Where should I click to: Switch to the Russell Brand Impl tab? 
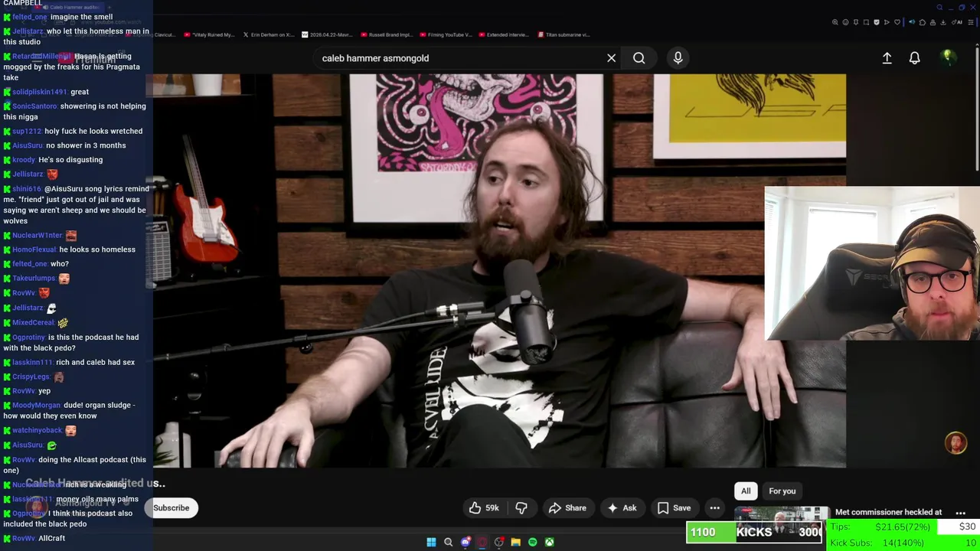click(387, 34)
